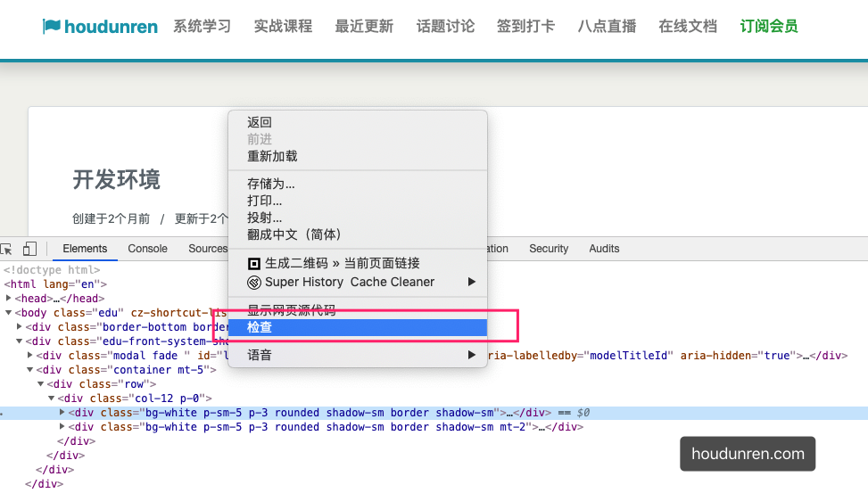868x493 pixels.
Task: Collapse the div class="row" node
Action: (x=41, y=384)
